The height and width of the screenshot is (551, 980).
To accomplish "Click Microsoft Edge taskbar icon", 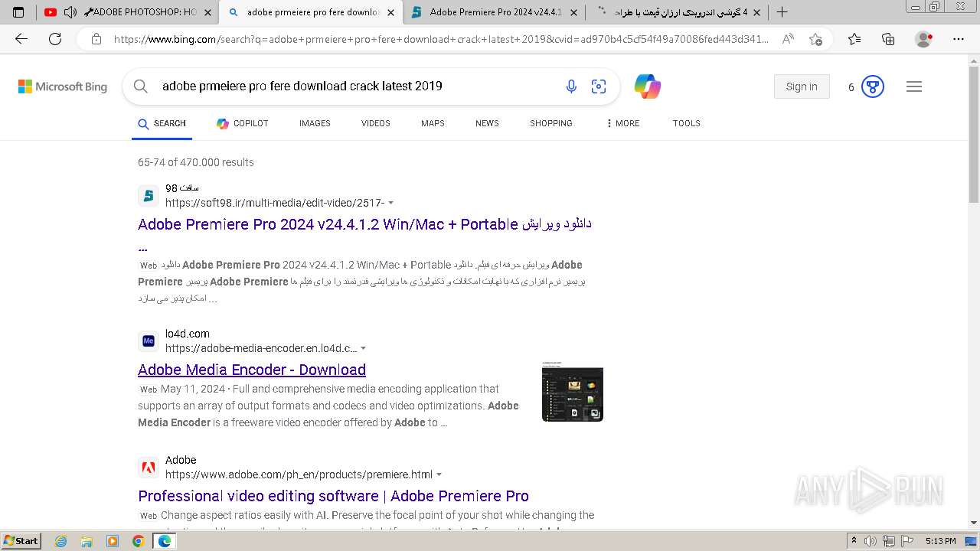I will coord(164,541).
